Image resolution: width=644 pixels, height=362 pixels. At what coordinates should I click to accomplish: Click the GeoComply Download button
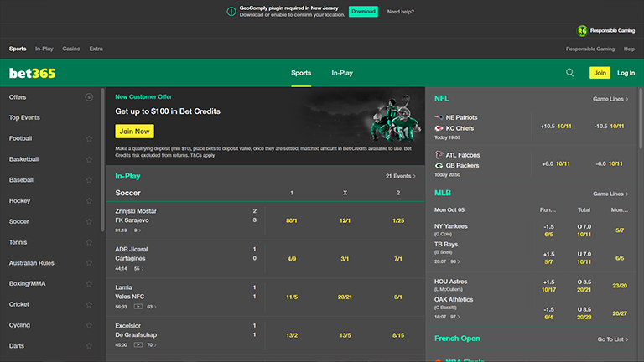pos(363,12)
